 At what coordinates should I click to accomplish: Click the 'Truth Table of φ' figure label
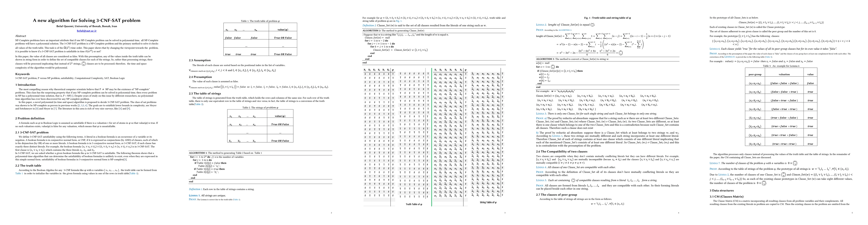click(x=414, y=204)
